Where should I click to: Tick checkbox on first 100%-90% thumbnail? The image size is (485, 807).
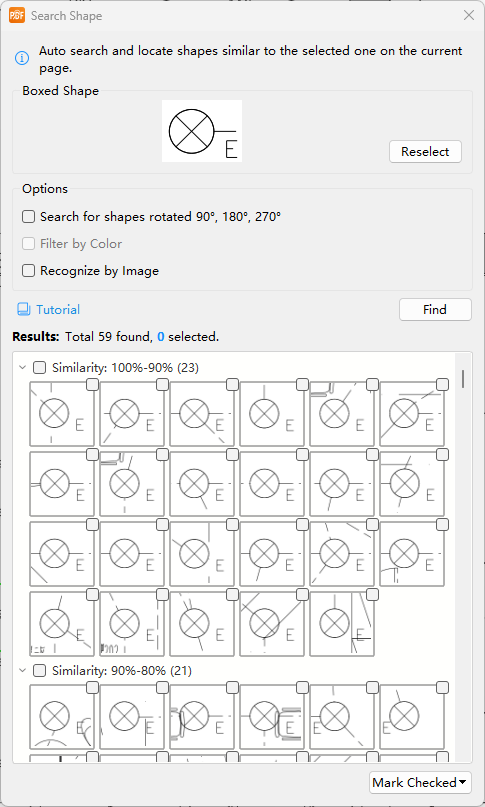pyautogui.click(x=92, y=384)
